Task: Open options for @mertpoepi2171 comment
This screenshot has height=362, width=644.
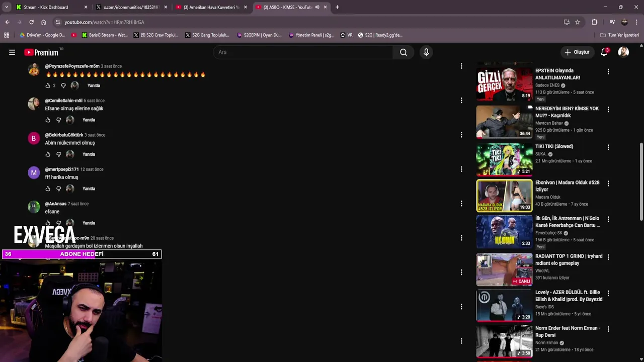Action: pyautogui.click(x=461, y=169)
